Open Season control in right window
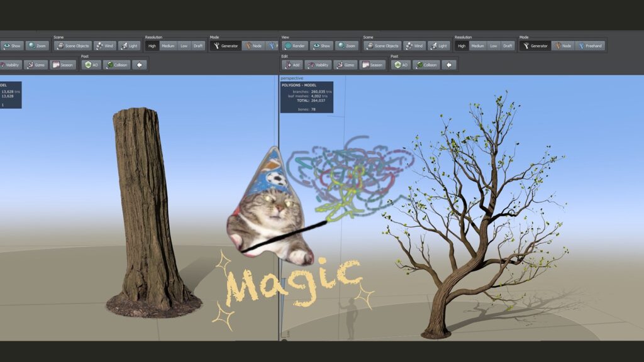This screenshot has height=362, width=644. [372, 65]
